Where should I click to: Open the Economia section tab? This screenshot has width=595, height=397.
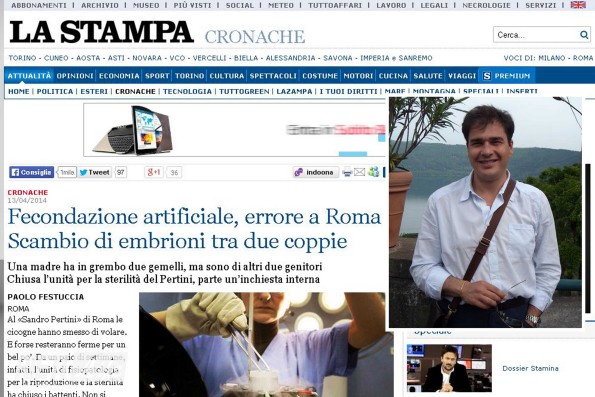(119, 76)
